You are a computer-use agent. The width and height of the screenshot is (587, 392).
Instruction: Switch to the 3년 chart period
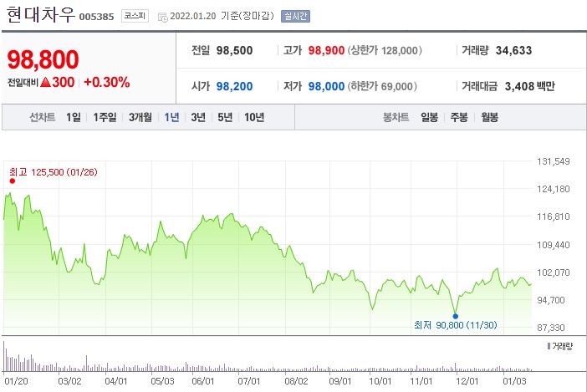point(198,118)
